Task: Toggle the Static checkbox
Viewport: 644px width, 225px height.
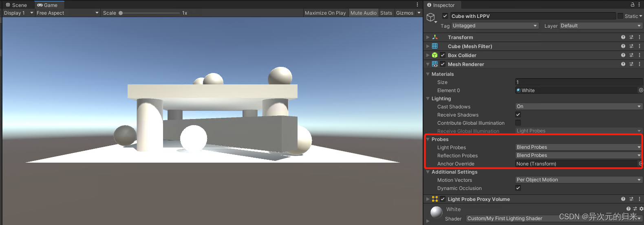Action: point(620,16)
